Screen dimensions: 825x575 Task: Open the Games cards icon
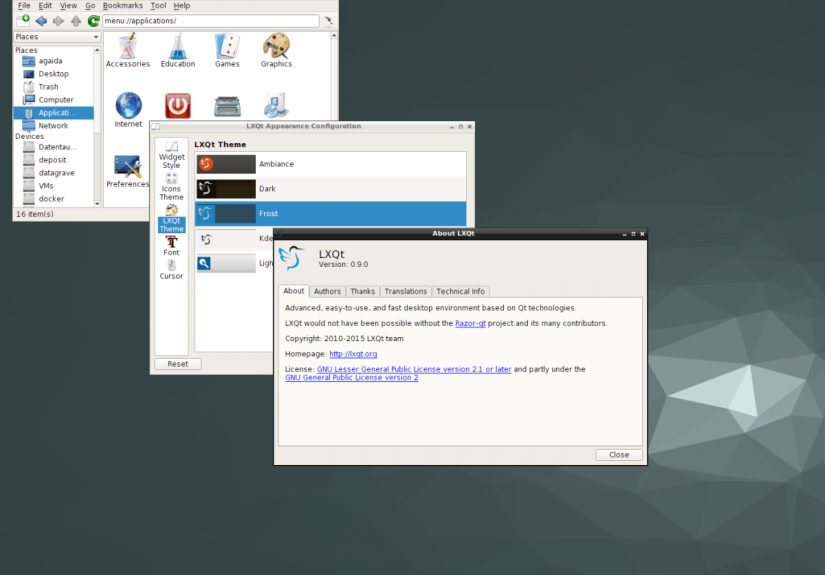point(227,51)
